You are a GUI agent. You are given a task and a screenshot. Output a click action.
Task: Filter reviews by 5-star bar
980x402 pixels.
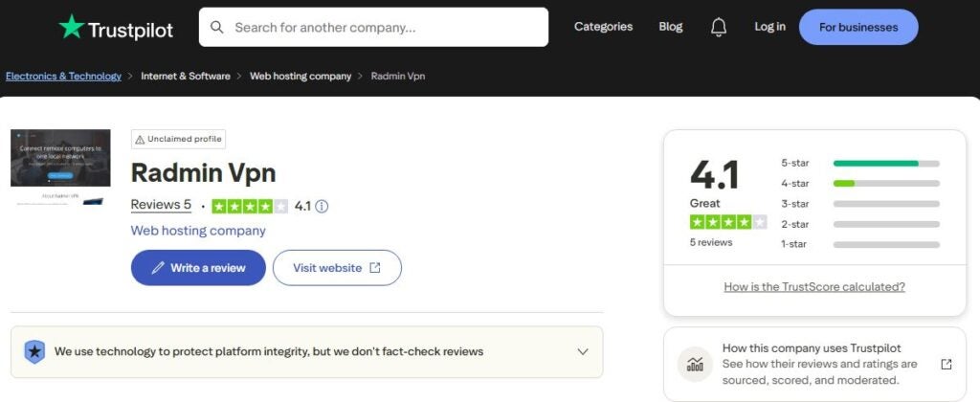pyautogui.click(x=886, y=163)
